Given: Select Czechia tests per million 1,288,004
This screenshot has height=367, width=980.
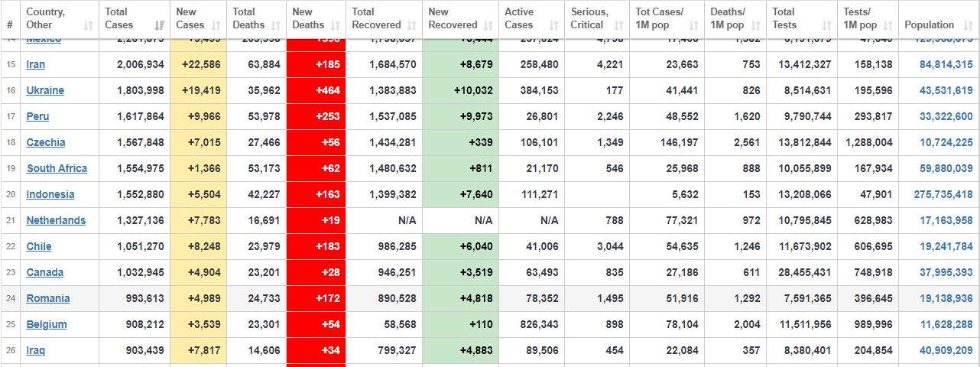Looking at the screenshot, I should [868, 142].
